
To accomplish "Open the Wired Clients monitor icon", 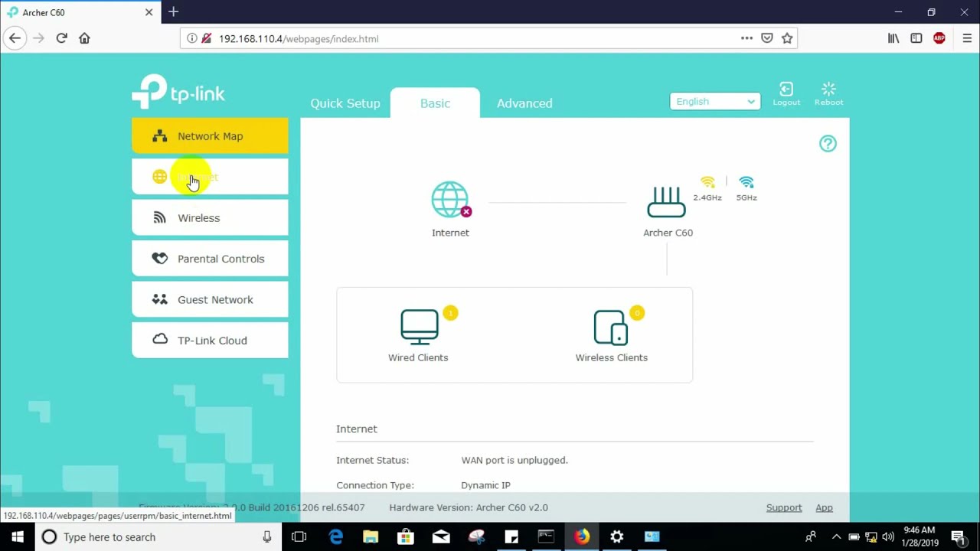I will click(420, 327).
